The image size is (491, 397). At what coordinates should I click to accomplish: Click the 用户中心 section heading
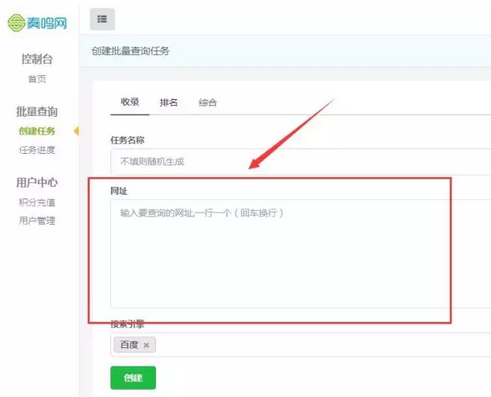click(37, 182)
